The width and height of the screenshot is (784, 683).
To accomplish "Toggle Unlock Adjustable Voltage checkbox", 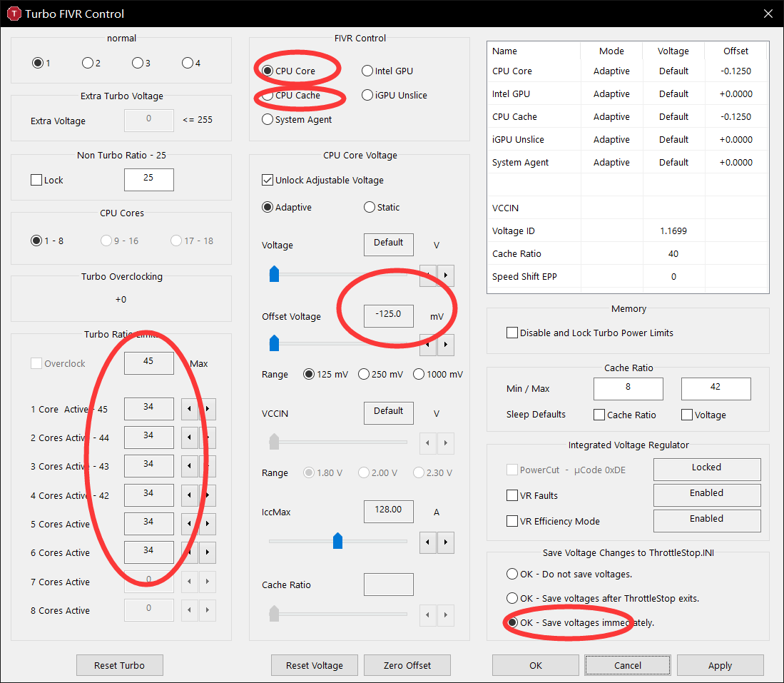I will pos(323,180).
